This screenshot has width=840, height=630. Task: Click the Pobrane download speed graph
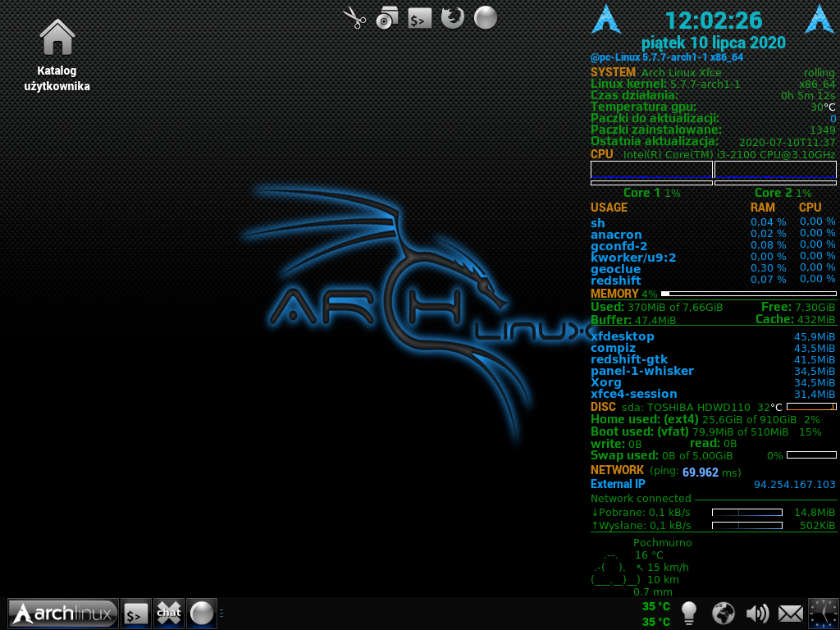(x=746, y=513)
